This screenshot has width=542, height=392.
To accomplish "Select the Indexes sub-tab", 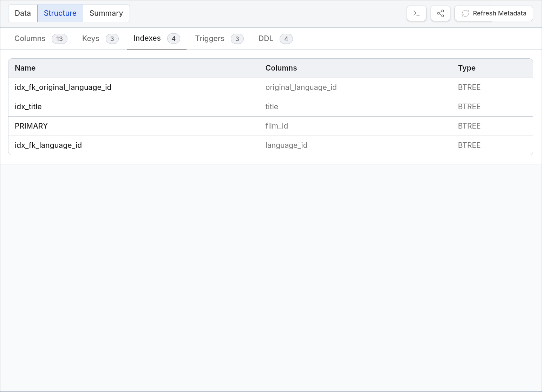I will pos(157,38).
